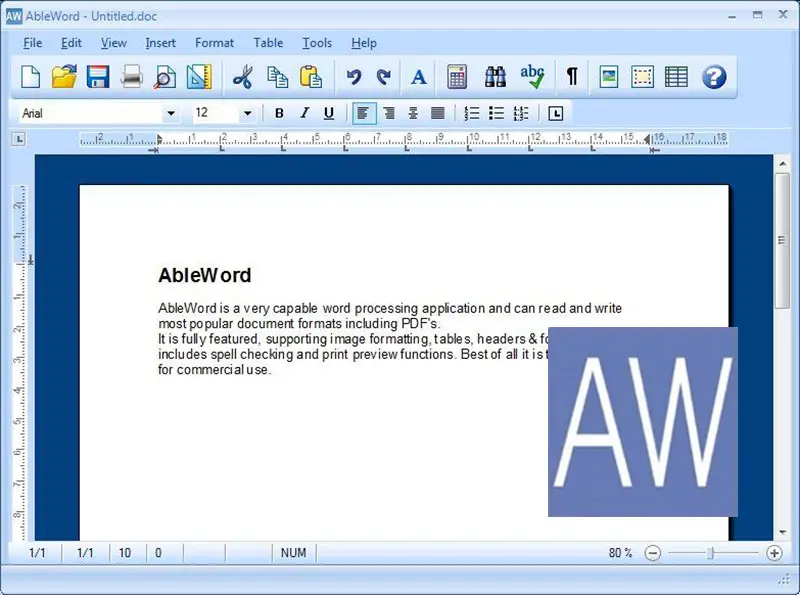Paste from clipboard with the clipboard icon
The image size is (800, 595).
click(311, 77)
